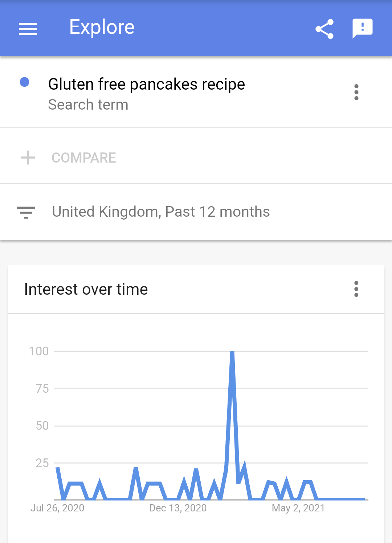392x543 pixels.
Task: Click the 50 gridline value label
Action: (x=42, y=425)
